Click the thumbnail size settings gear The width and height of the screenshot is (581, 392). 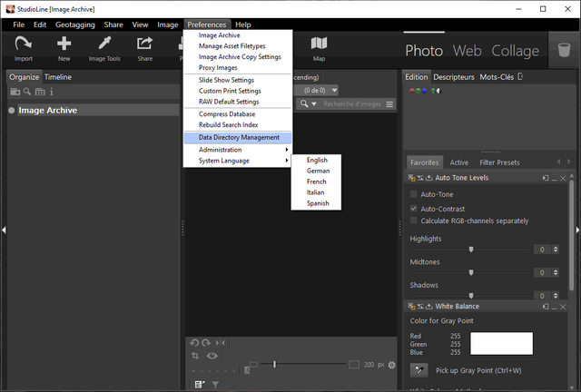point(392,365)
